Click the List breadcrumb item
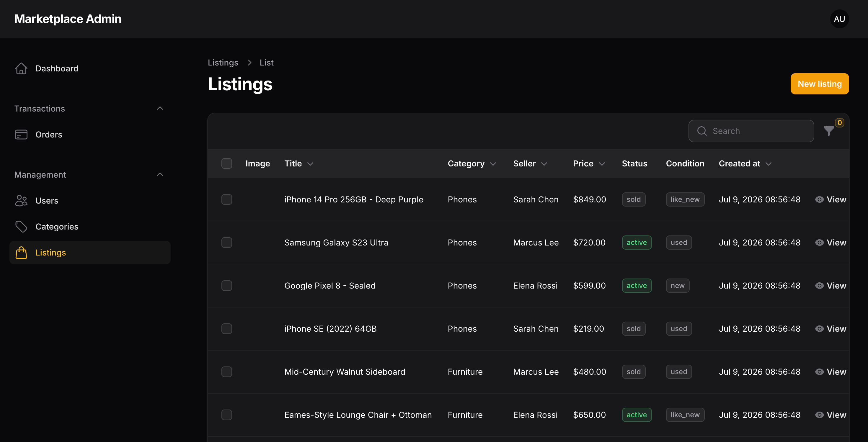The image size is (868, 442). 266,63
